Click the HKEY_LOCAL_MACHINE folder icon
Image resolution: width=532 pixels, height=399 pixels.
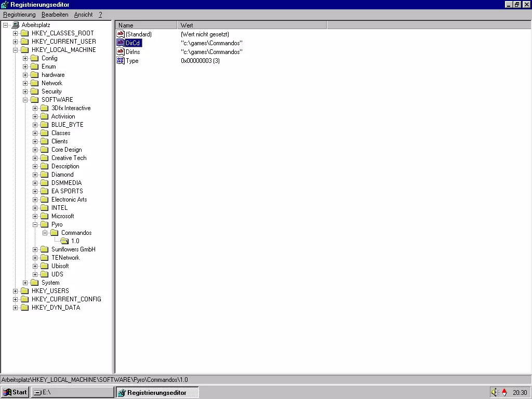pos(25,50)
